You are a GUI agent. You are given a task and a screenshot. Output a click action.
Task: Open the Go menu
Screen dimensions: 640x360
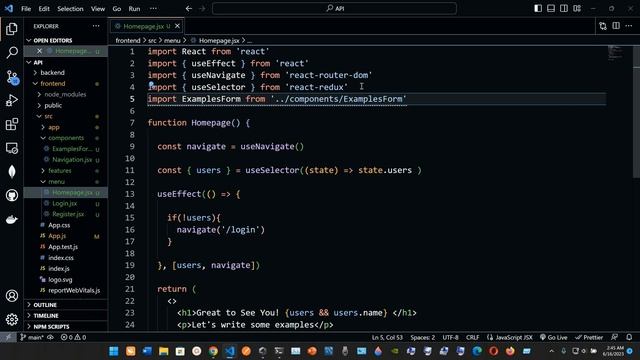coord(117,9)
